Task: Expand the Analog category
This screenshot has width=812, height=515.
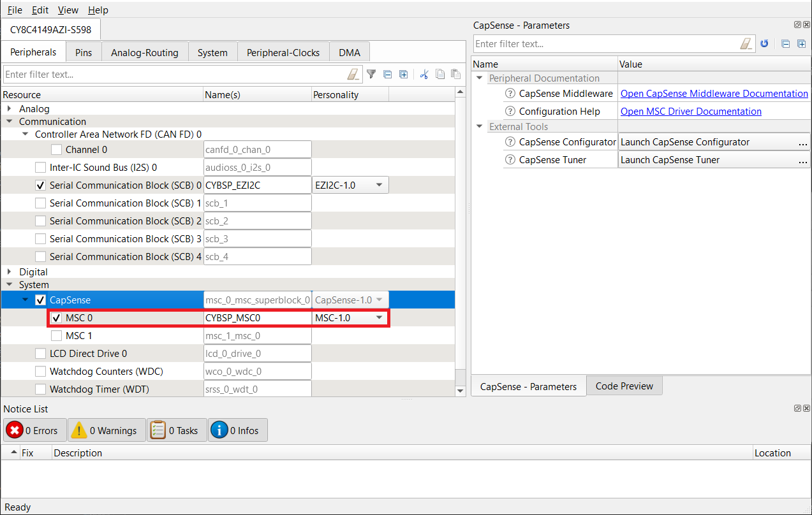Action: (10, 109)
